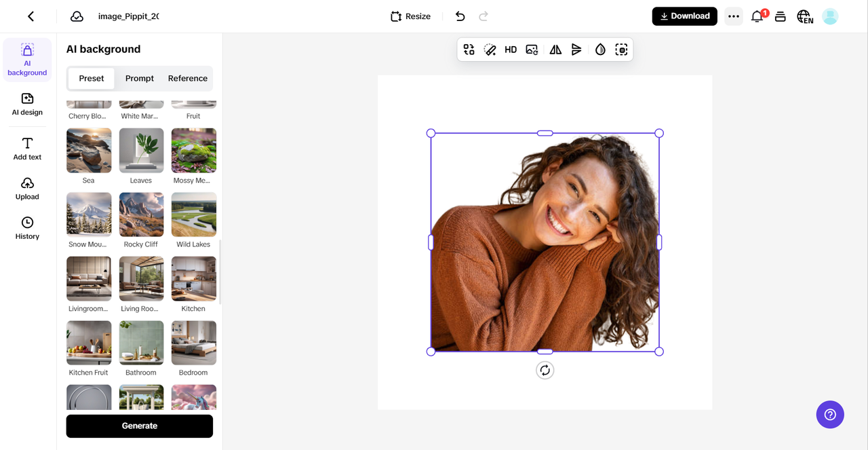Image resolution: width=868 pixels, height=450 pixels.
Task: Select Add text in sidebar
Action: pos(27,149)
